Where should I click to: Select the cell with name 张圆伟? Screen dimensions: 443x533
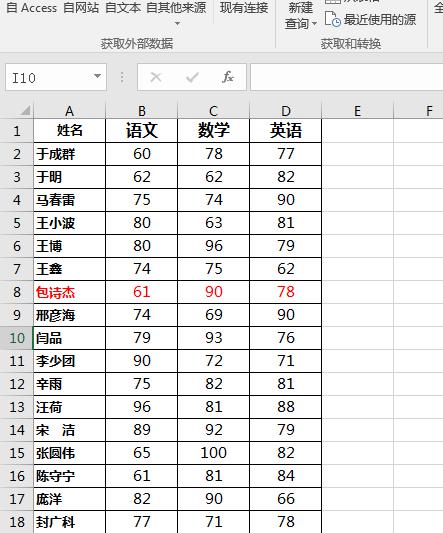pos(70,453)
